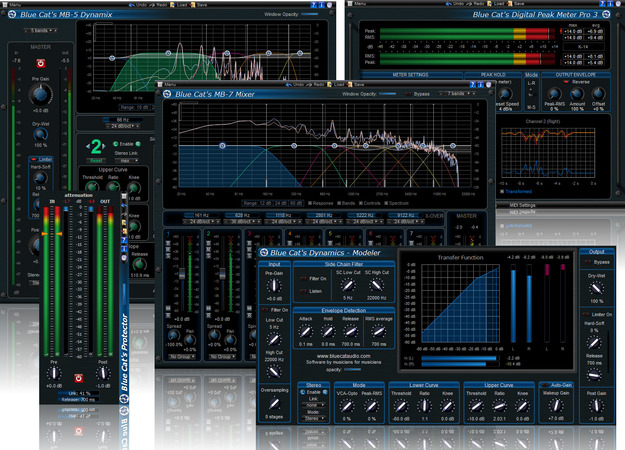Click the Post knob in Blue Cat's Protector
The width and height of the screenshot is (625, 450).
(x=103, y=373)
